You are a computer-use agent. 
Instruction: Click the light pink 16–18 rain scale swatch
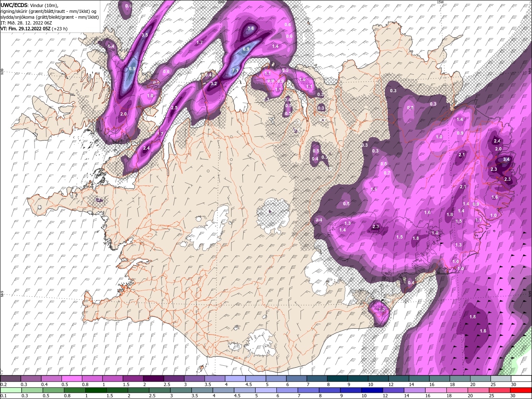tap(436, 390)
